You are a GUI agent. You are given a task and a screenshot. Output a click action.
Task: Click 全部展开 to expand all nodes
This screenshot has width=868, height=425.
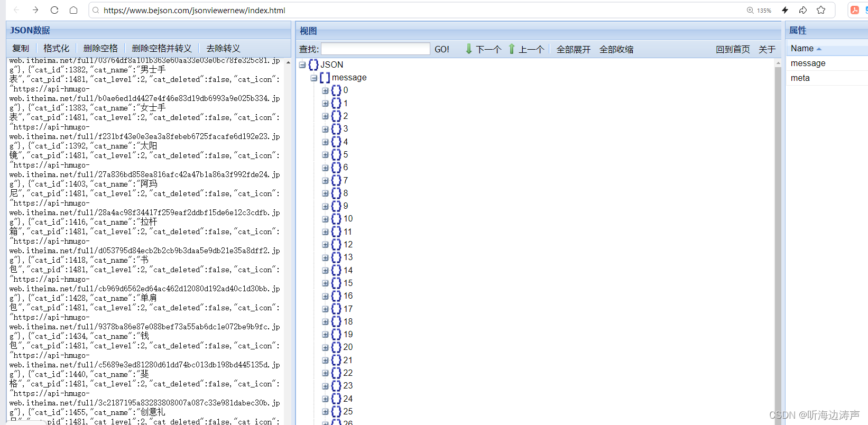[x=574, y=49]
